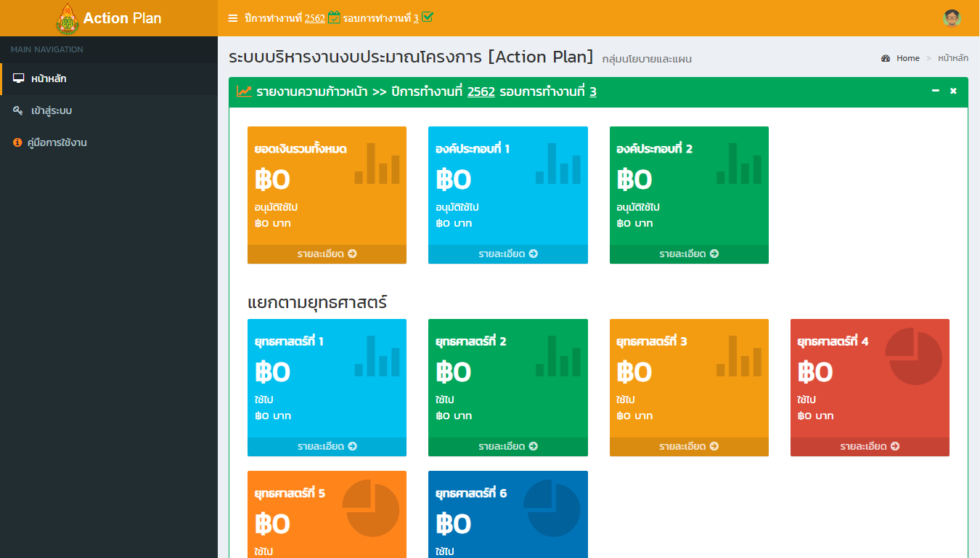Click the key icon beside เข้าสู่ระบบ
This screenshot has width=980, height=558.
pos(18,110)
